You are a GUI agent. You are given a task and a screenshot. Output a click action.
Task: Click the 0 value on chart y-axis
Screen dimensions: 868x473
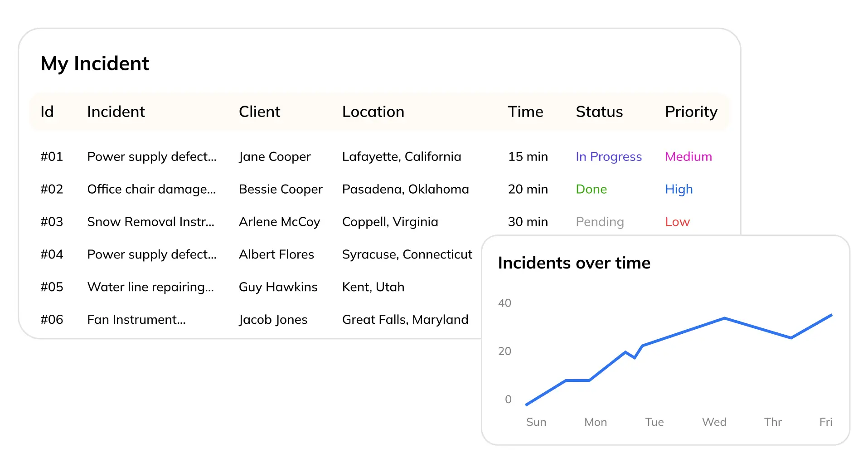click(508, 399)
